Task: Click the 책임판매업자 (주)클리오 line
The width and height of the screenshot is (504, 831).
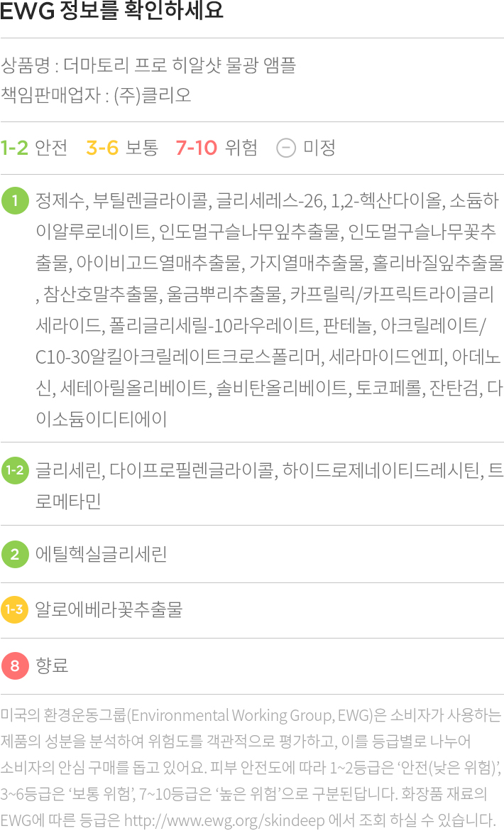Action: pyautogui.click(x=95, y=95)
